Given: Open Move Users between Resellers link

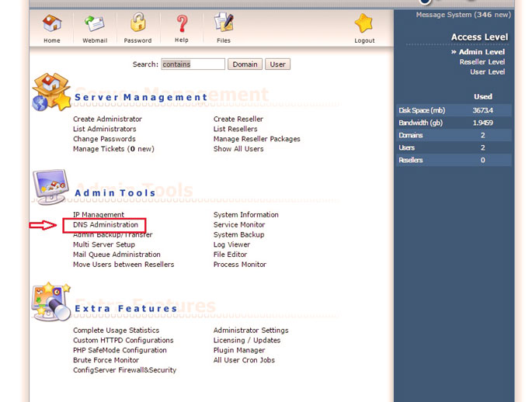Looking at the screenshot, I should point(123,265).
